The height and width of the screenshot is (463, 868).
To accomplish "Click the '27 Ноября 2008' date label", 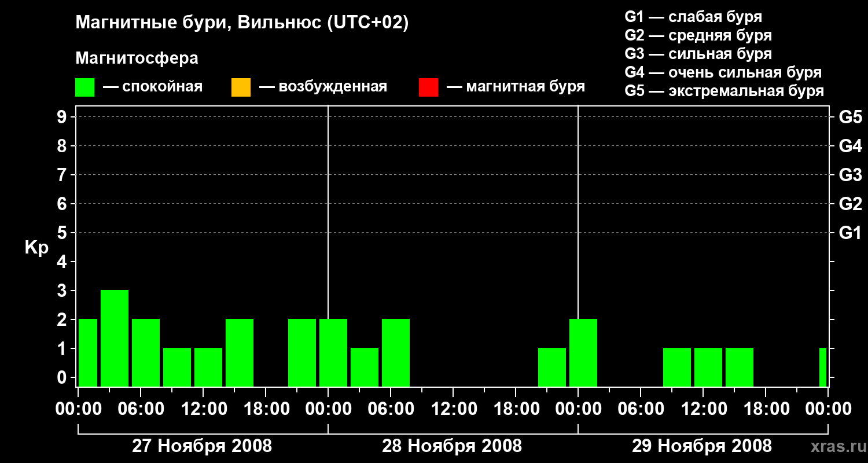I will point(202,446).
